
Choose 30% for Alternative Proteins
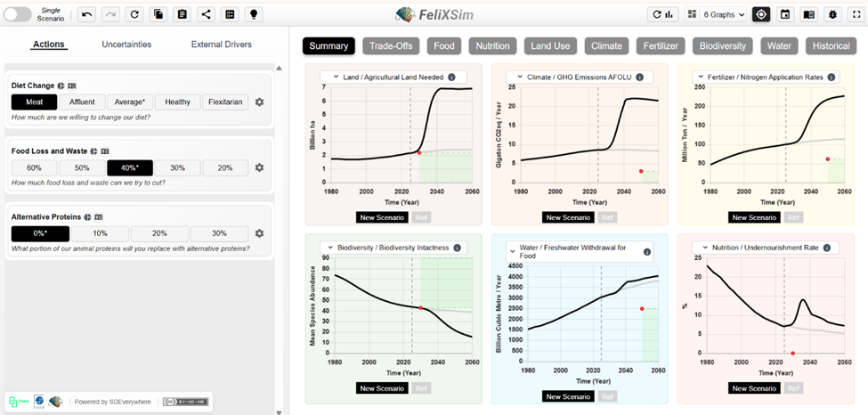[219, 233]
